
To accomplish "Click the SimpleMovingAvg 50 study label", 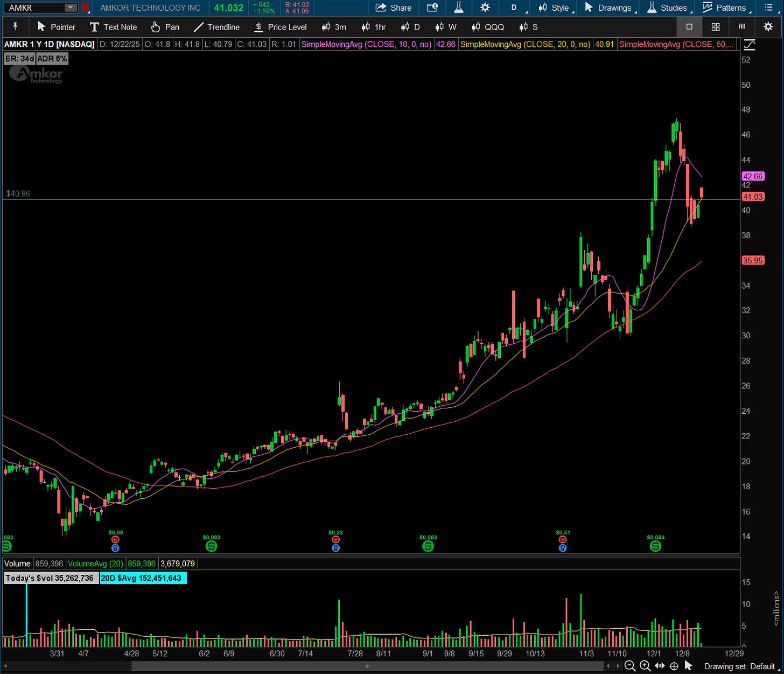I will 677,44.
